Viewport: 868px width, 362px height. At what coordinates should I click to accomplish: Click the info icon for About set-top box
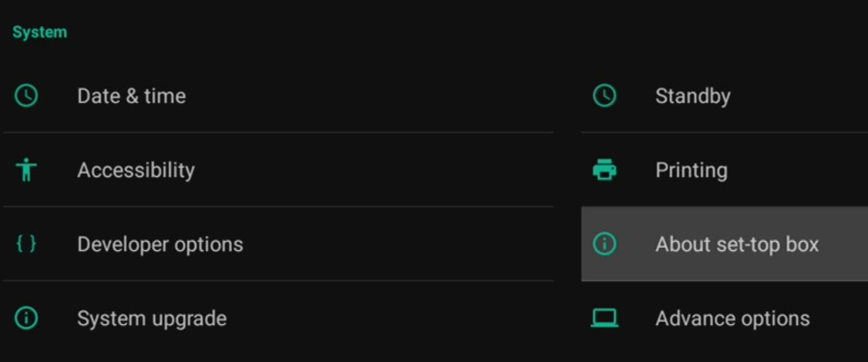(x=604, y=244)
